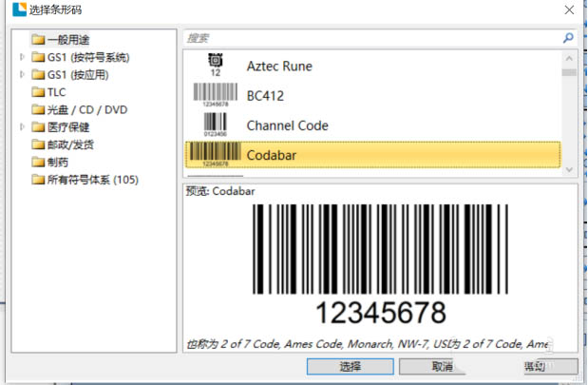This screenshot has height=385, width=588.
Task: Click the search magnifier icon
Action: [x=568, y=37]
